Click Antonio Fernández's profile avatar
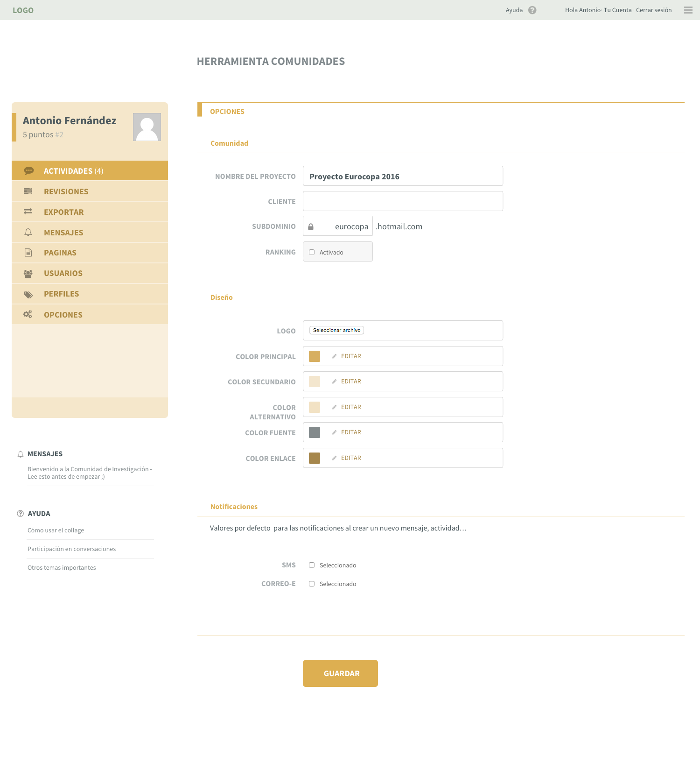700x771 pixels. click(x=147, y=127)
